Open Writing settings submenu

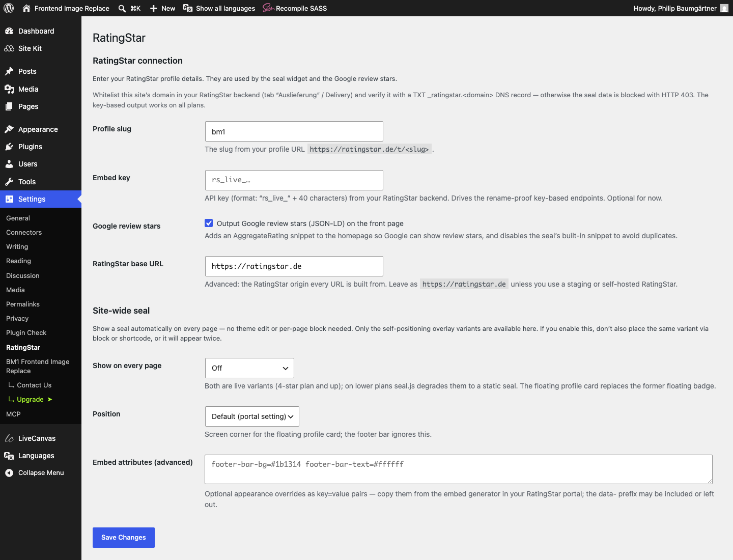pyautogui.click(x=17, y=246)
